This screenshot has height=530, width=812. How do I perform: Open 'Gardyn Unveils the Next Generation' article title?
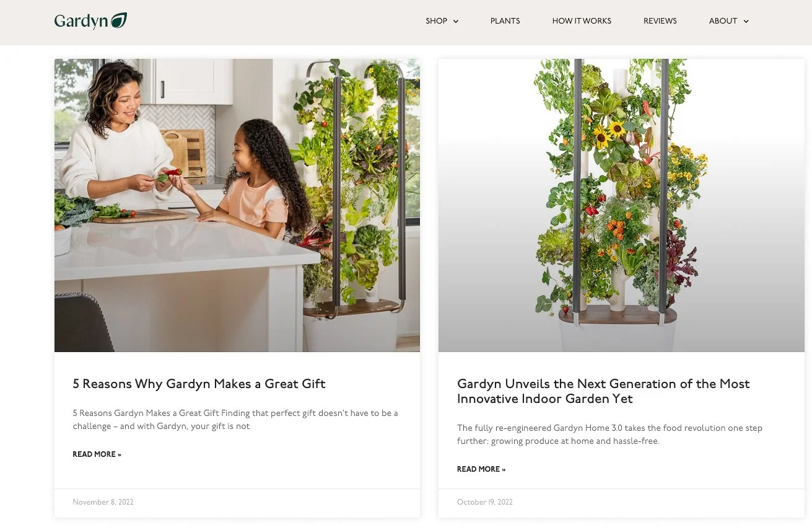coord(603,391)
